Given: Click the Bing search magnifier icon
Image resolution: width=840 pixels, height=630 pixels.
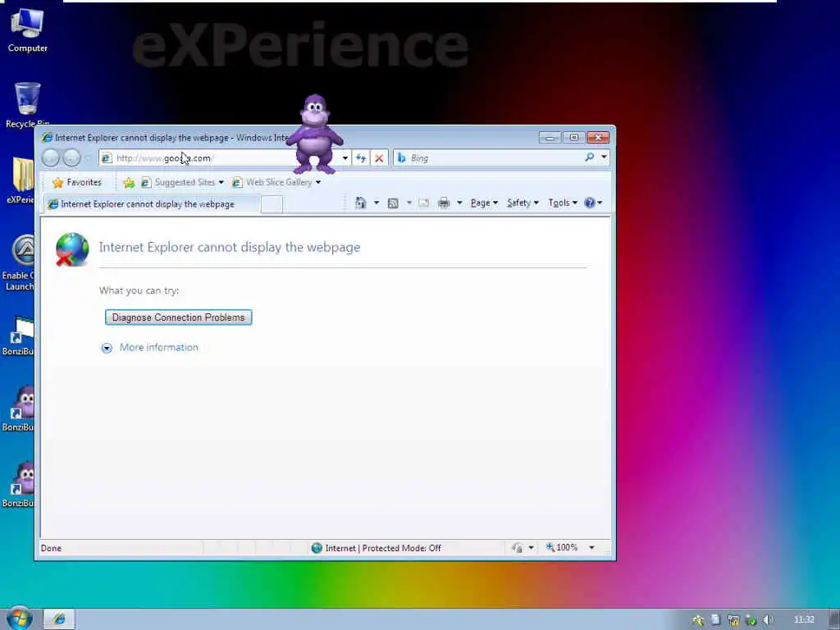Looking at the screenshot, I should [x=589, y=157].
